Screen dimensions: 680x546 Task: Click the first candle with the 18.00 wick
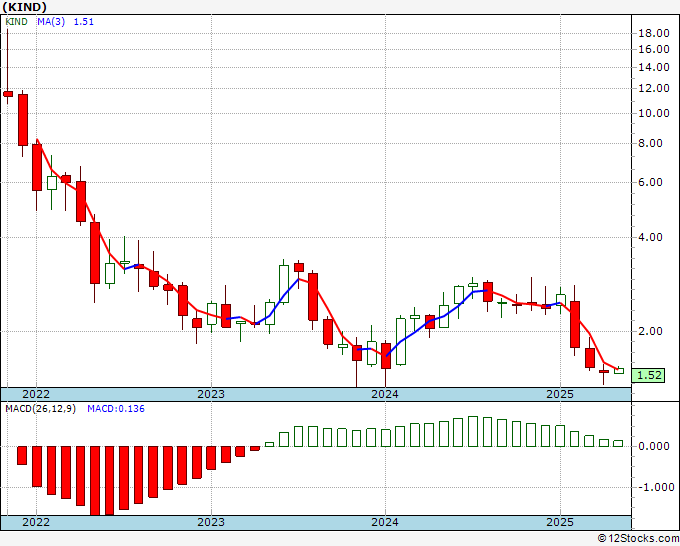[8, 67]
